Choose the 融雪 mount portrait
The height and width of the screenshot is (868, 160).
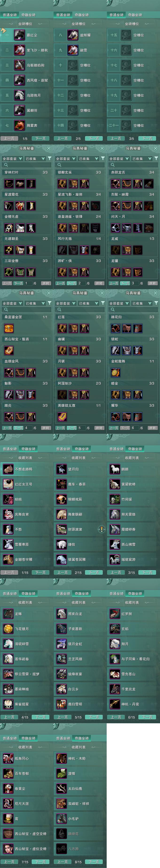[73, 50]
